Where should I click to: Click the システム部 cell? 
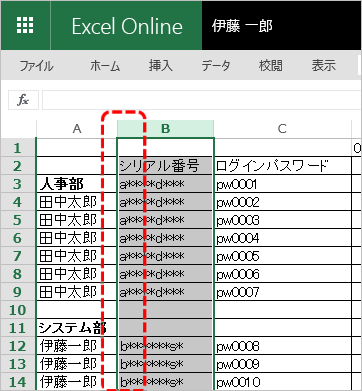(x=77, y=328)
